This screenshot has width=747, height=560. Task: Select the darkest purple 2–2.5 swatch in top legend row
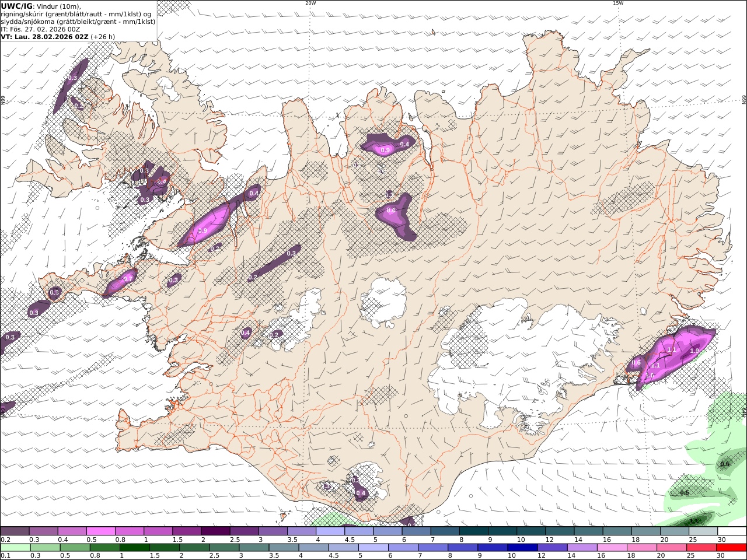(x=215, y=531)
